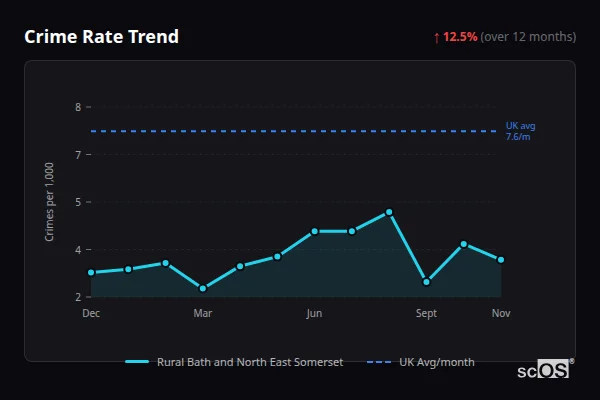Click the 'Sept' x-axis label
600x400 pixels.
tap(426, 313)
